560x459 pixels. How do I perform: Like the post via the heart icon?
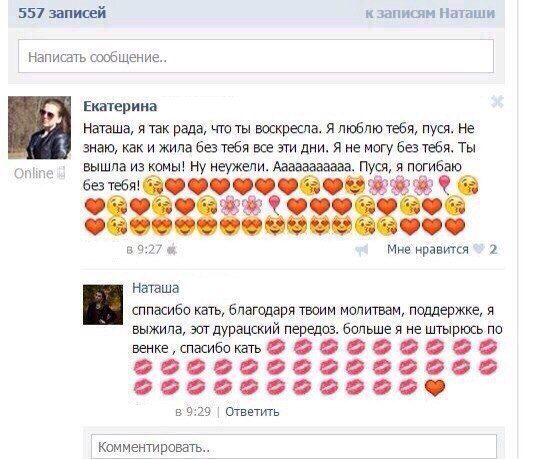pyautogui.click(x=479, y=249)
